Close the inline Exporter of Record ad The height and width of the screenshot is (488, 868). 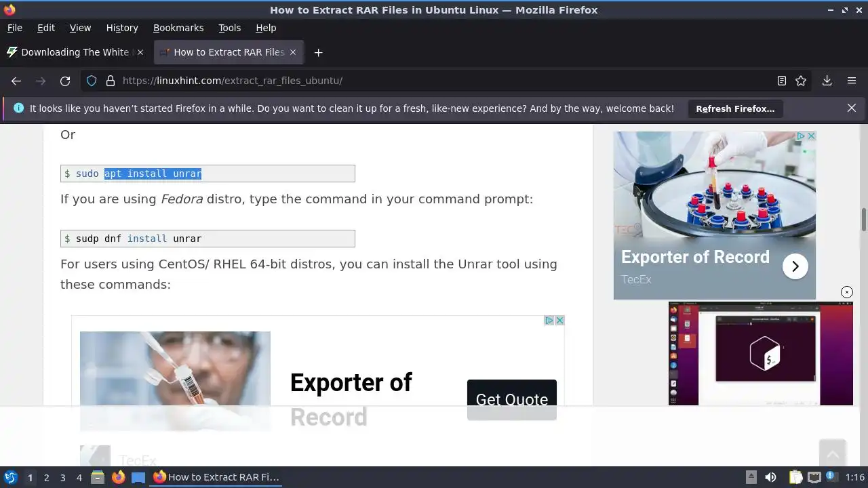[560, 321]
